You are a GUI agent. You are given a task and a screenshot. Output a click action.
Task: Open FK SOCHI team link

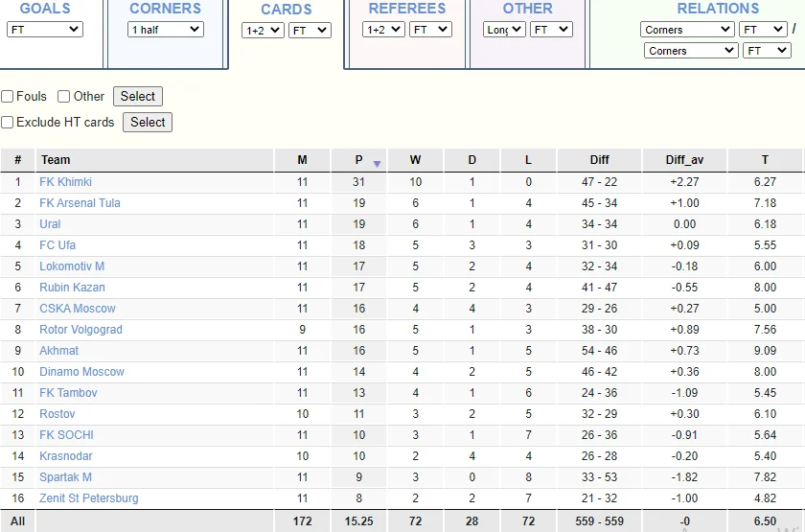(67, 434)
